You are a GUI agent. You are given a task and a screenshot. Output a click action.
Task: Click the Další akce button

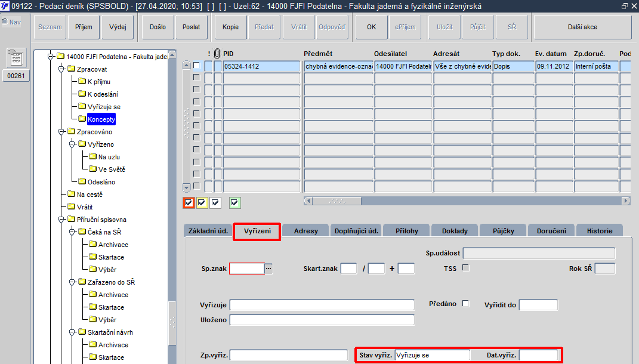[x=582, y=27]
